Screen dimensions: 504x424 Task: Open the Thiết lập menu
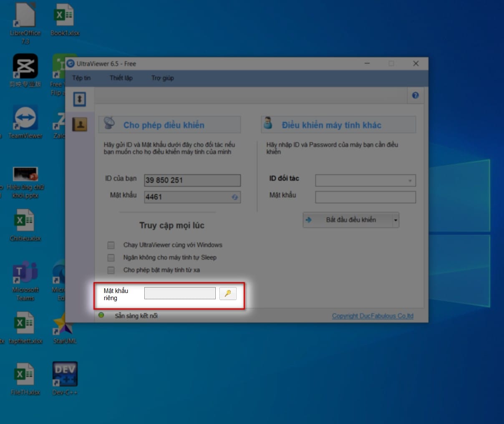[x=121, y=78]
